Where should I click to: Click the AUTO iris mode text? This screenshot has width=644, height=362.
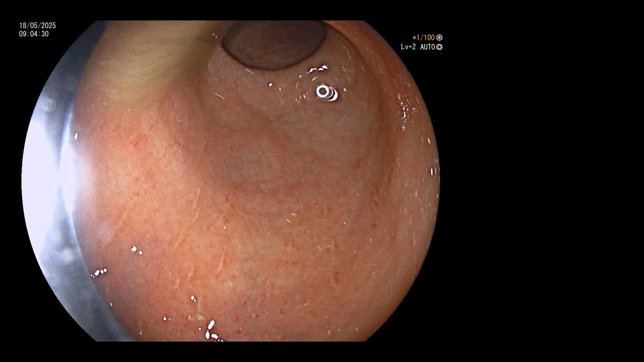tap(428, 47)
